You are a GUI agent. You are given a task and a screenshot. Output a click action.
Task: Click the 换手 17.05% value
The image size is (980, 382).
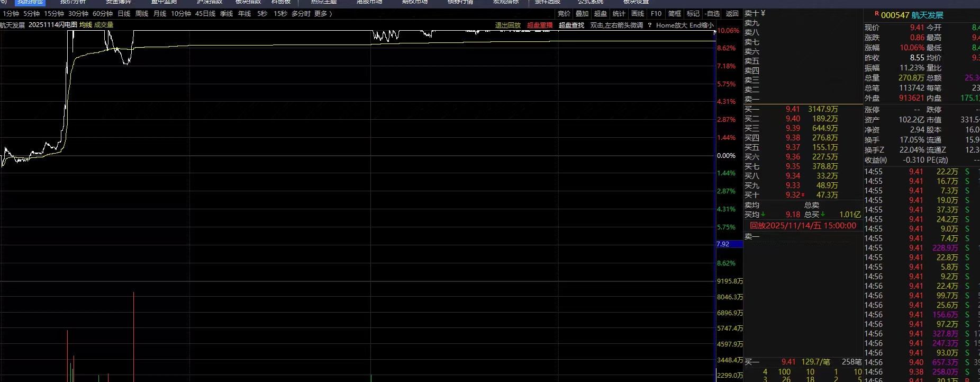912,140
